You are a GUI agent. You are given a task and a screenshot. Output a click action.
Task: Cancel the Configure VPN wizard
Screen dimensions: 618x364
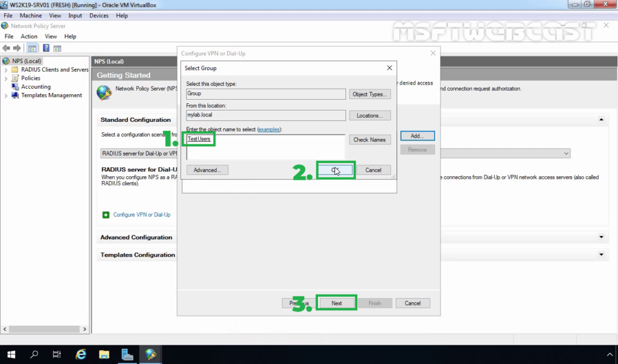coord(413,303)
